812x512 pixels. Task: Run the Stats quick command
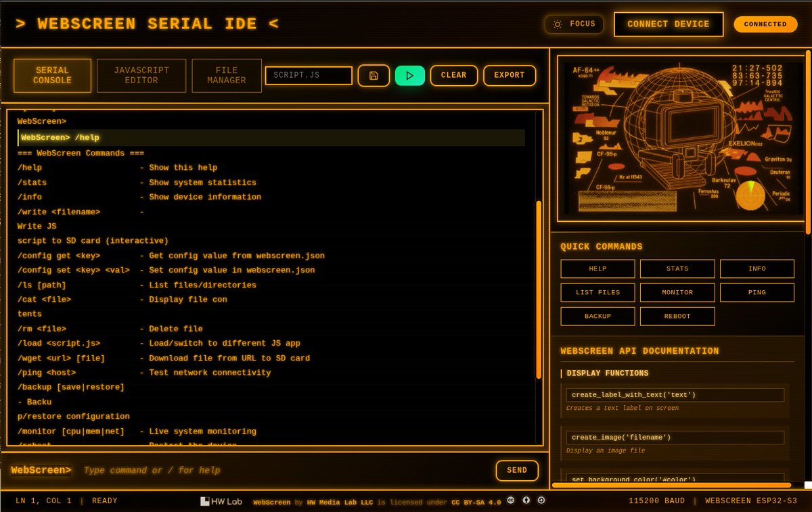coord(677,269)
